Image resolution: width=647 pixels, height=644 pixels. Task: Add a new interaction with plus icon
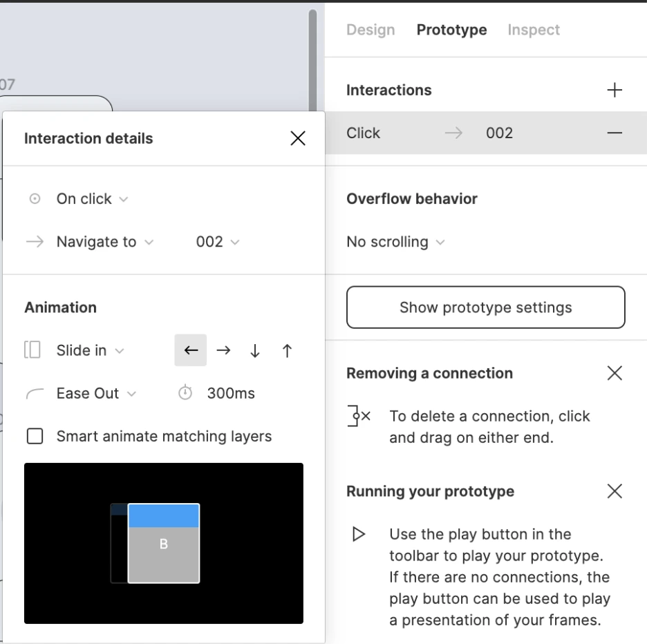point(615,90)
